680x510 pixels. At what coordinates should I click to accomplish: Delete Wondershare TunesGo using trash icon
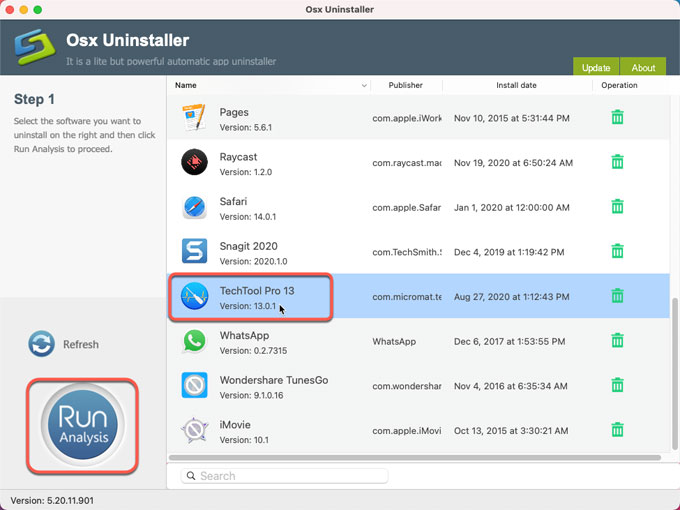[x=617, y=385]
